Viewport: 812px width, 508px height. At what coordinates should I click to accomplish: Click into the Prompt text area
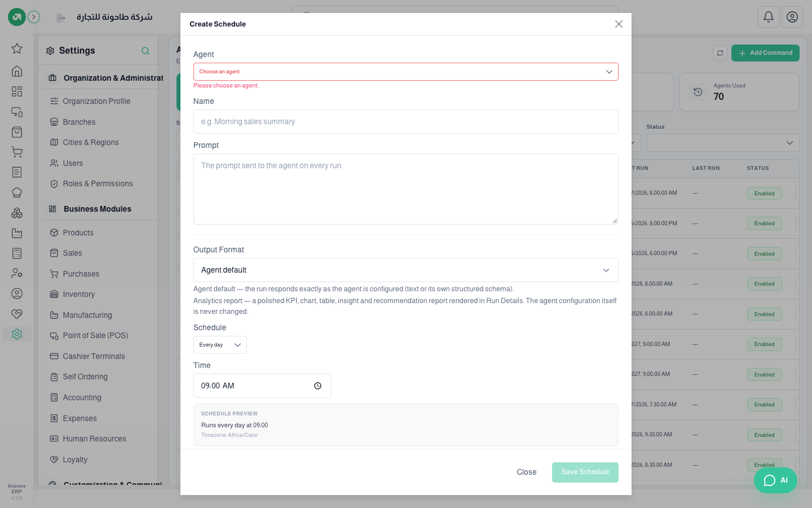[406, 189]
